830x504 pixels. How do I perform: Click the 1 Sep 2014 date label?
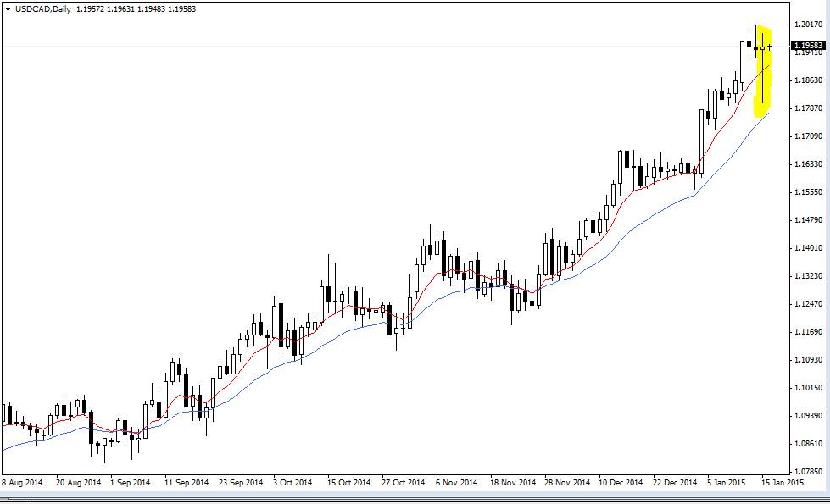pyautogui.click(x=131, y=482)
